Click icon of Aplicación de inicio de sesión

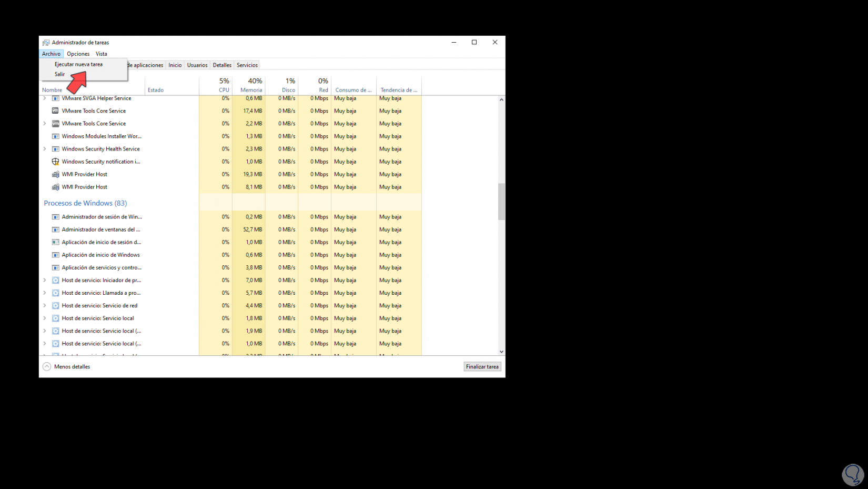[x=55, y=242]
